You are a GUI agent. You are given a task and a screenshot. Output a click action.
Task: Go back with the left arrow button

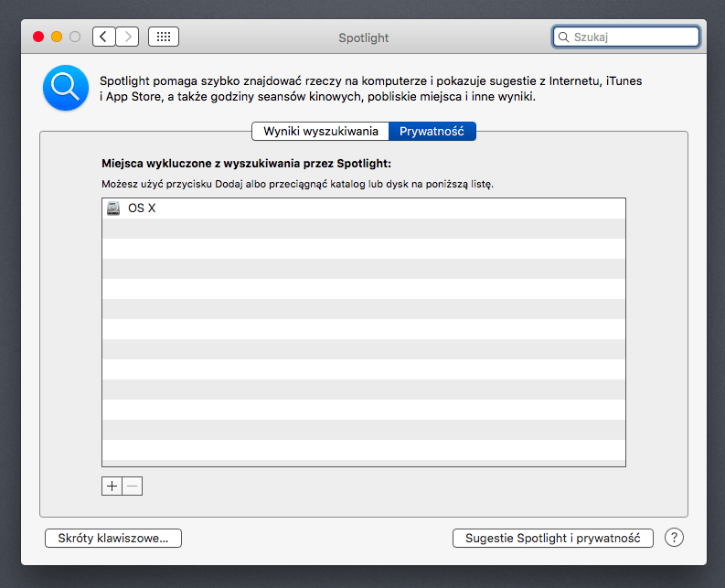tap(104, 37)
